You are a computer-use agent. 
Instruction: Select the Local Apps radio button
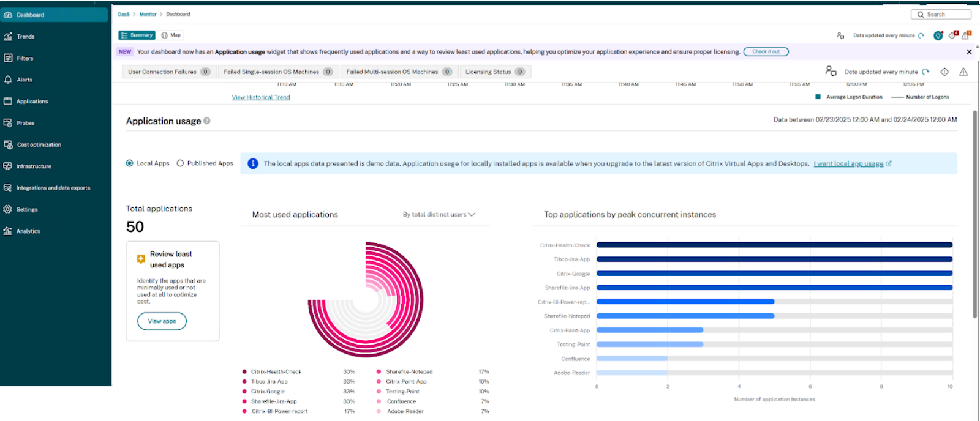click(x=130, y=163)
